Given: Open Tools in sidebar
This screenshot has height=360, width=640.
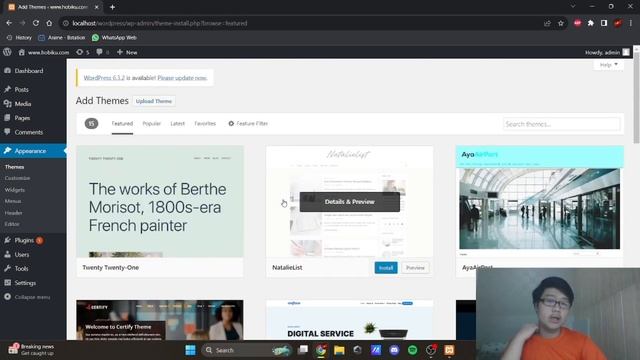Looking at the screenshot, I should tap(21, 269).
